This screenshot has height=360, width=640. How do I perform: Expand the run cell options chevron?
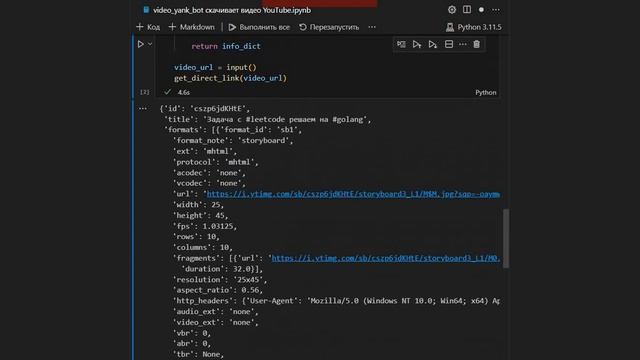point(150,44)
